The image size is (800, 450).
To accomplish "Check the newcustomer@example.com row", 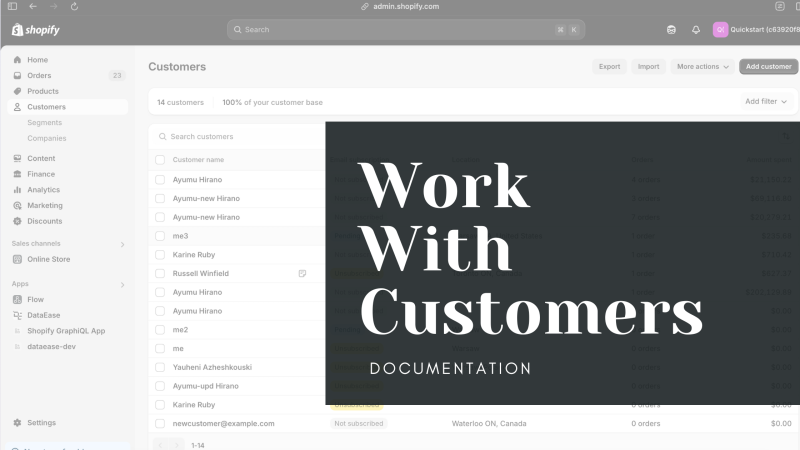I will tap(160, 423).
